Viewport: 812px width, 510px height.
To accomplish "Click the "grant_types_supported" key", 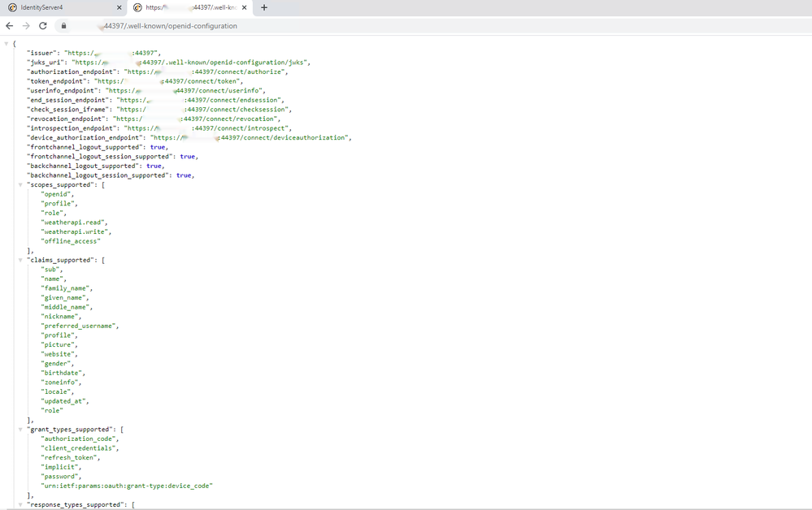I will click(x=70, y=430).
